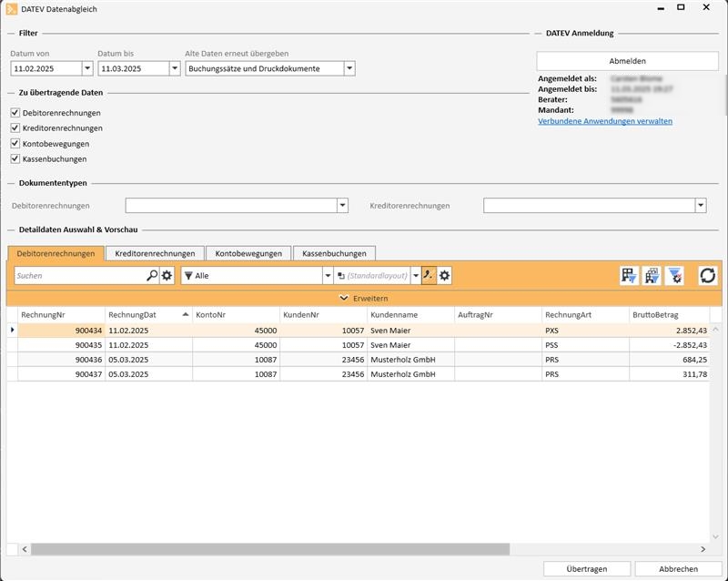
Task: Open Verbundene Anwendungen verwalten link
Action: [x=605, y=121]
